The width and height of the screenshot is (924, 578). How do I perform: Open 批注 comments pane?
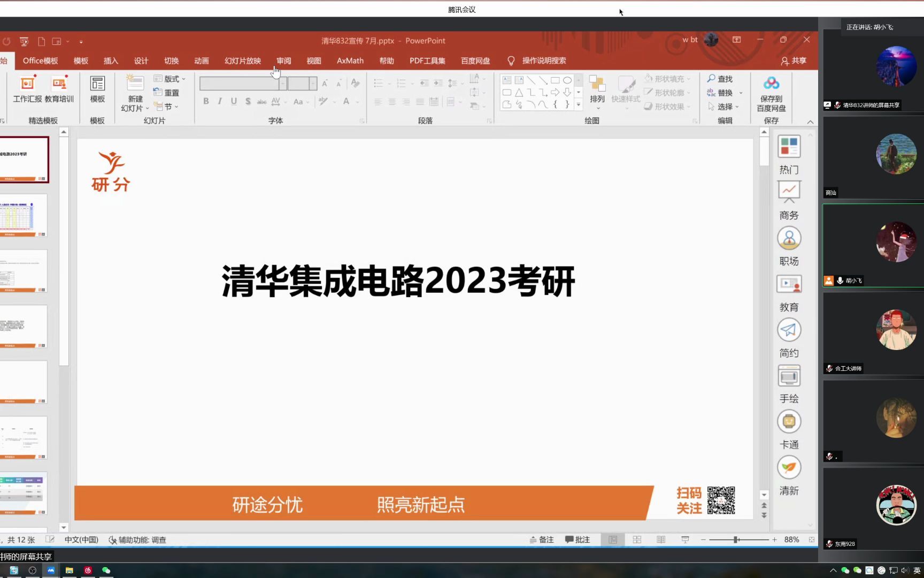[577, 539]
